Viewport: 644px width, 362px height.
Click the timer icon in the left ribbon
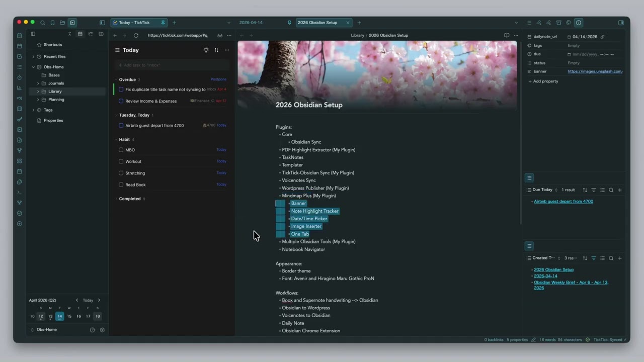20,77
